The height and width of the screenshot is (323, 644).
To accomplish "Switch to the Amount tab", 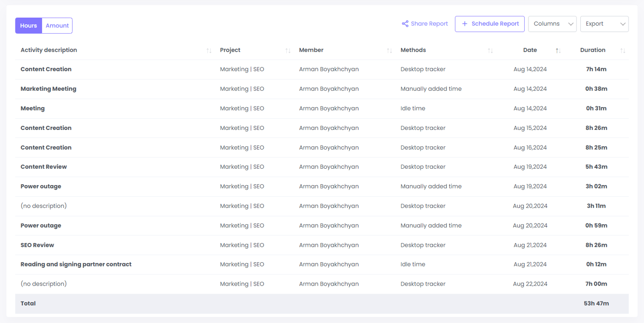I will [57, 25].
